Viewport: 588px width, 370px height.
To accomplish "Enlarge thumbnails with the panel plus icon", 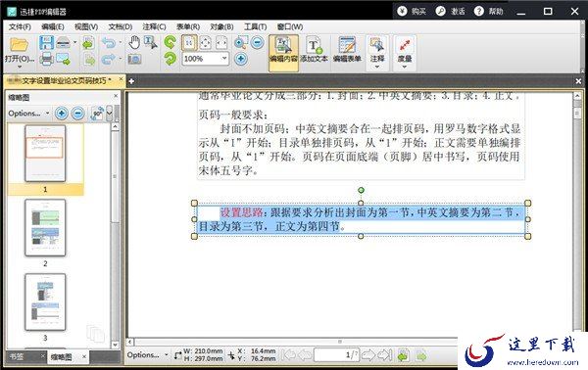I will point(62,114).
